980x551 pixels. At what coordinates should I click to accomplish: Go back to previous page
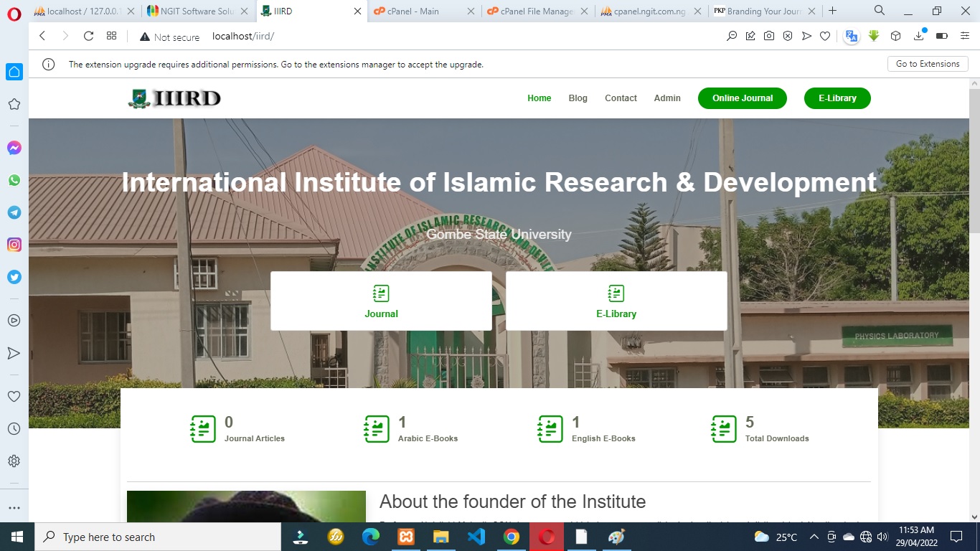pos(42,36)
